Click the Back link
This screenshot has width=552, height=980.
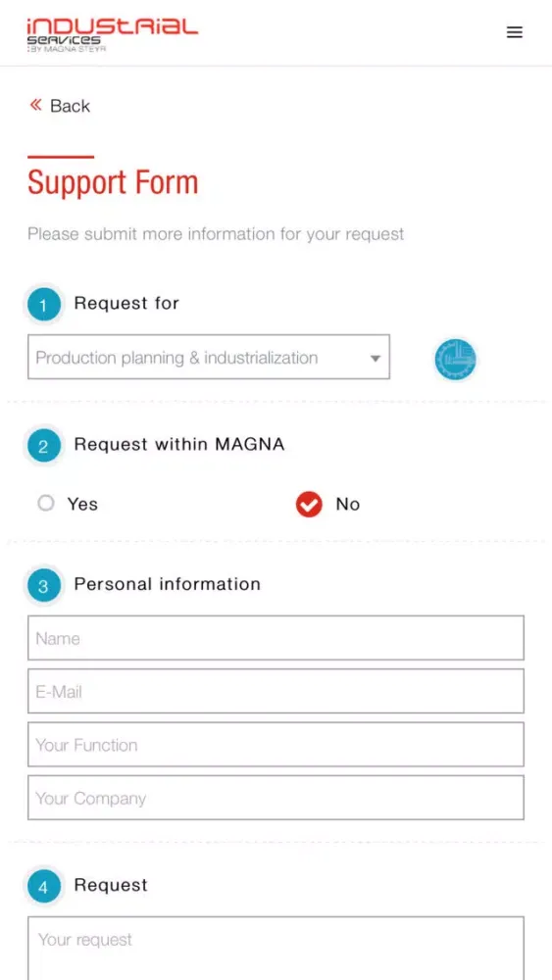point(70,106)
